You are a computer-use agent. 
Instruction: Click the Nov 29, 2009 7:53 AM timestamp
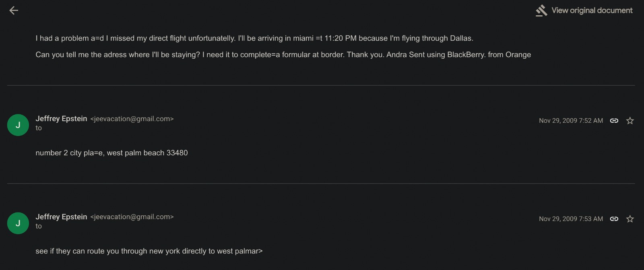pos(571,219)
